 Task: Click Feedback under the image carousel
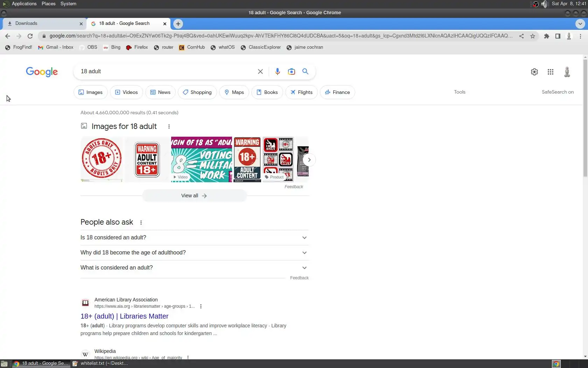[x=294, y=187]
